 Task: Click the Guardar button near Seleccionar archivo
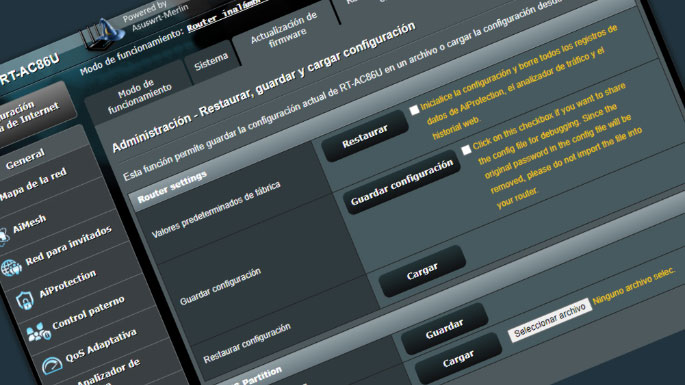click(x=445, y=329)
